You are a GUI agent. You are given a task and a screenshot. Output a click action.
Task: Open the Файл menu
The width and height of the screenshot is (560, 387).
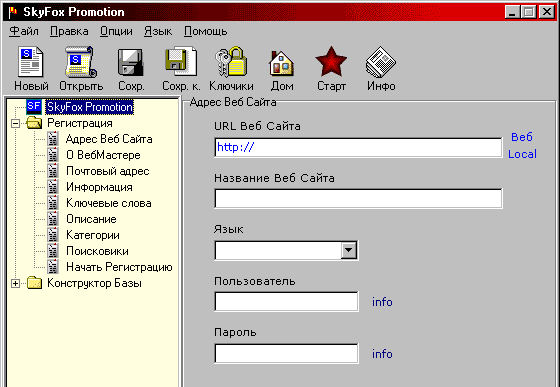(x=24, y=31)
